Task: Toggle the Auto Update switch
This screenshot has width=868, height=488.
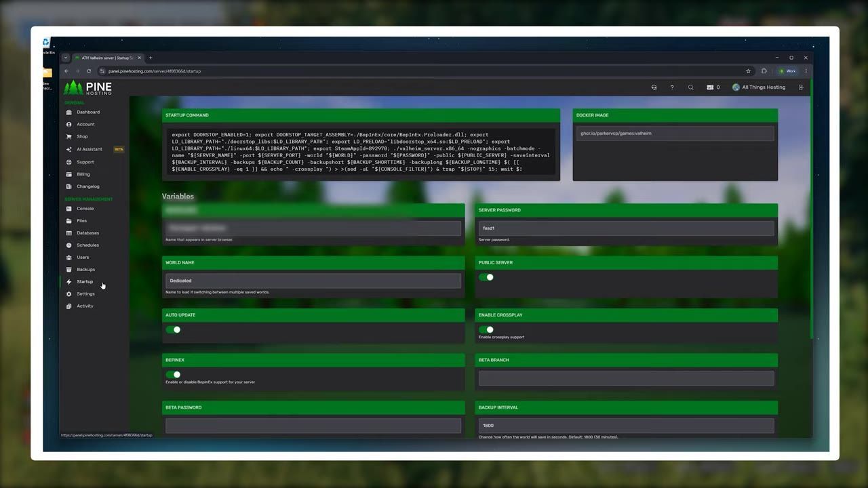Action: pos(173,329)
